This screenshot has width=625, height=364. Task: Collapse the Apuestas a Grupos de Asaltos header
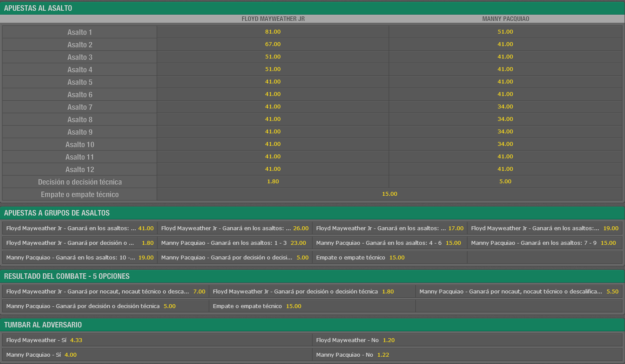coord(312,213)
